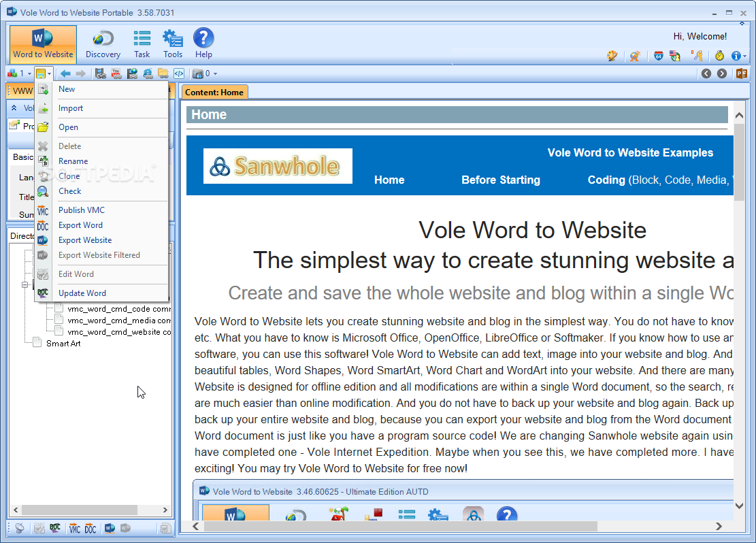This screenshot has height=543, width=756.
Task: Click the media folder icon with count 0
Action: [x=198, y=73]
